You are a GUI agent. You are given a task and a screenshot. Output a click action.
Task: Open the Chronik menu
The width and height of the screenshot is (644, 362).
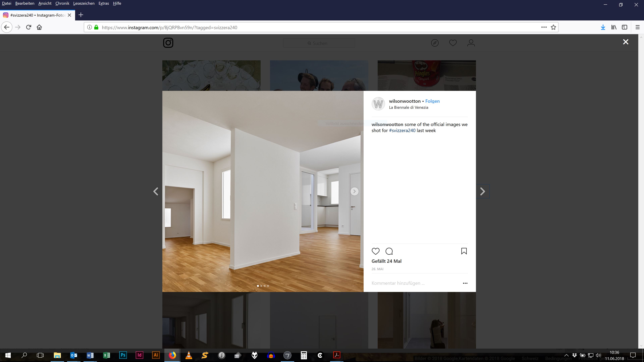pos(62,3)
